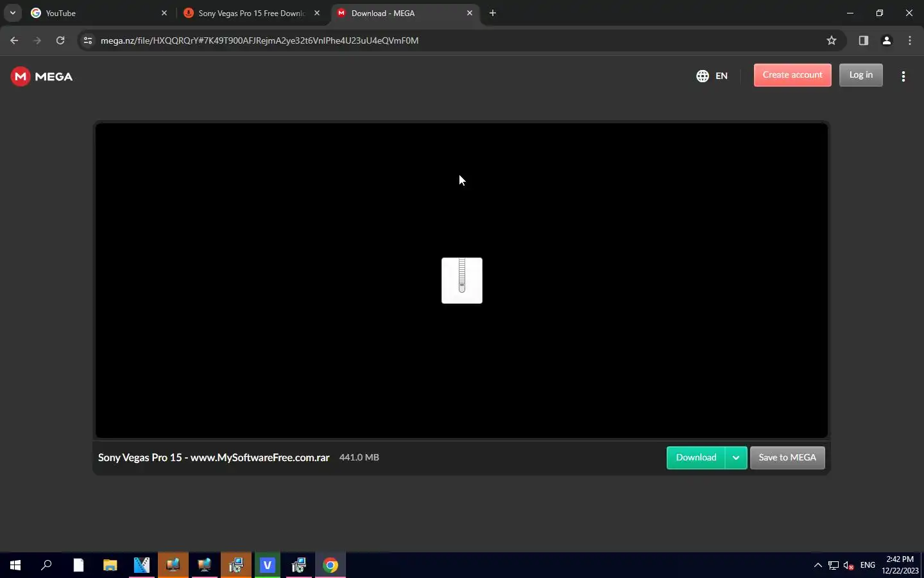Click the green Download button
The width and height of the screenshot is (924, 578).
pos(696,458)
